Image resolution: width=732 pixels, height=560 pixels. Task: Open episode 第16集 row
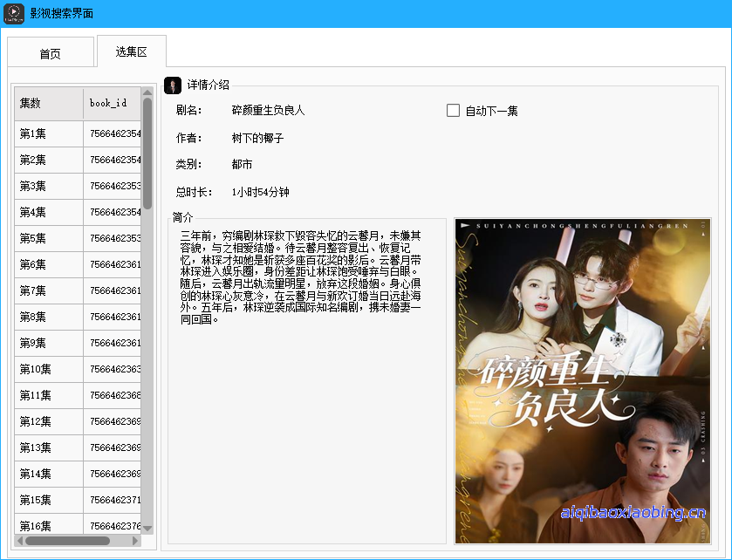point(48,525)
